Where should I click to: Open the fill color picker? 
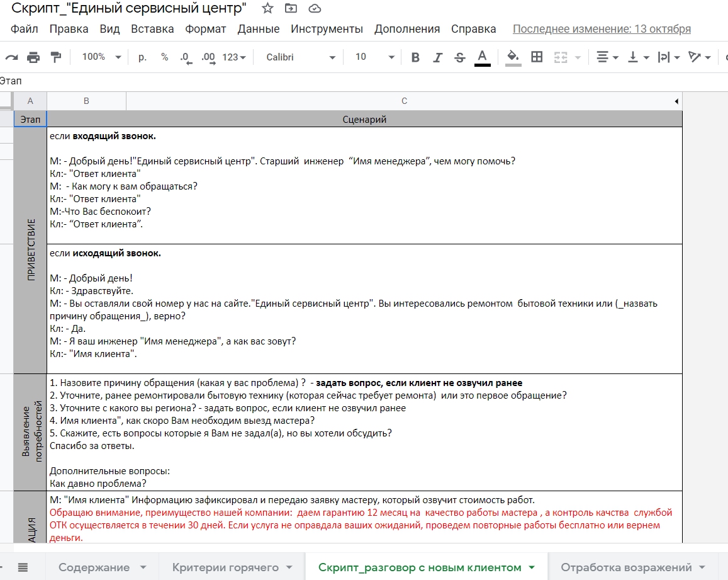click(513, 57)
